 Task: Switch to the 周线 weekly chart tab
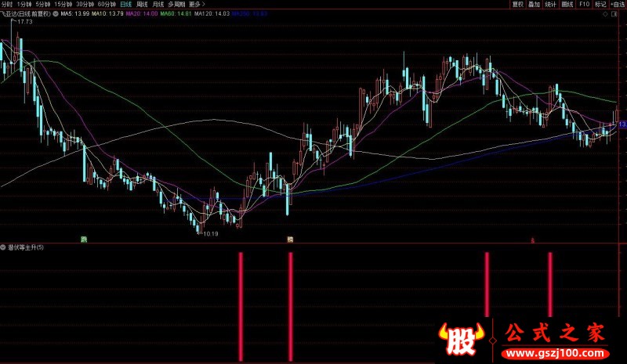(142, 5)
